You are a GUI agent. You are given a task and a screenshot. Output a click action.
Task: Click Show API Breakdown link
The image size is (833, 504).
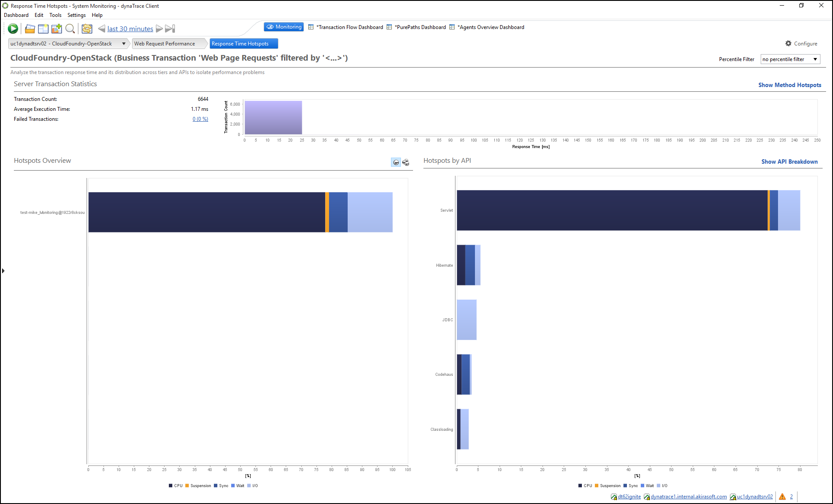point(790,162)
